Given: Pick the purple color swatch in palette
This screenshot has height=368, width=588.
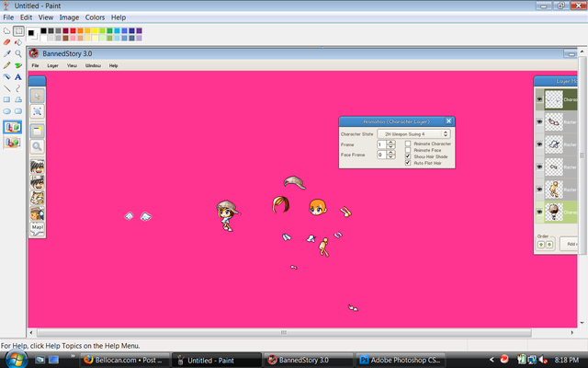Looking at the screenshot, I should pos(139,30).
